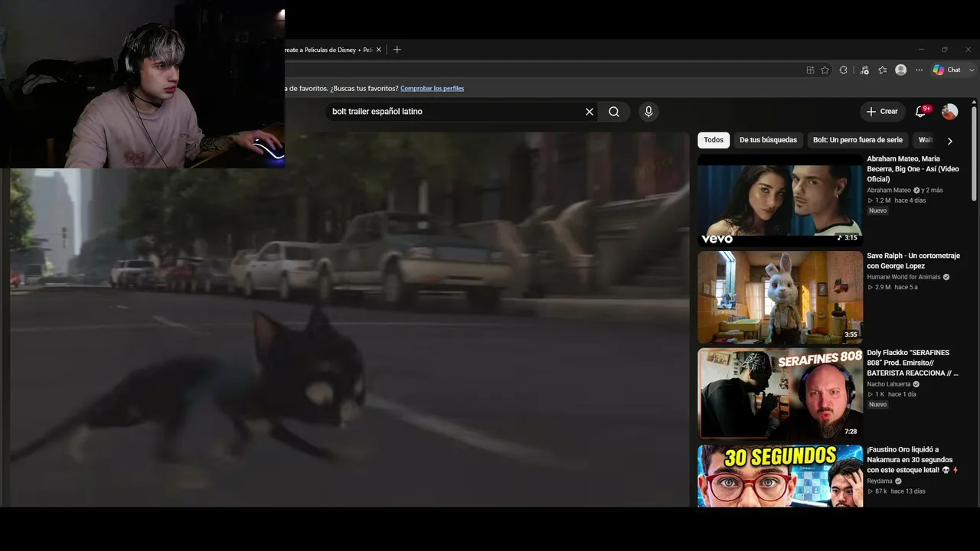
Task: Open YouTube notifications bell
Action: pyautogui.click(x=921, y=112)
